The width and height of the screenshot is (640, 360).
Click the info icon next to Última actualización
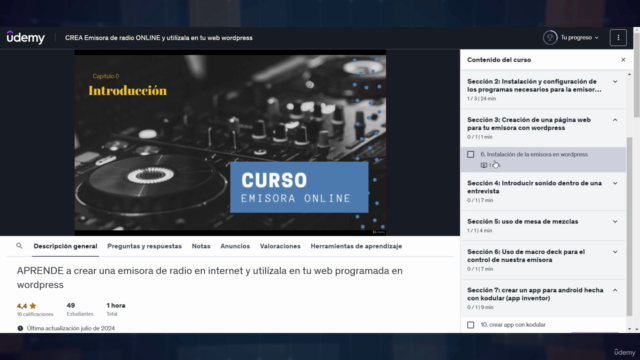(20, 328)
